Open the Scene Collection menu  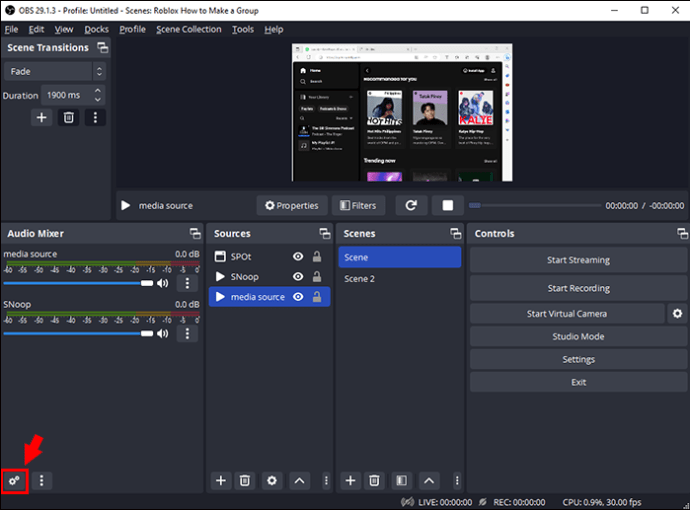click(x=189, y=29)
